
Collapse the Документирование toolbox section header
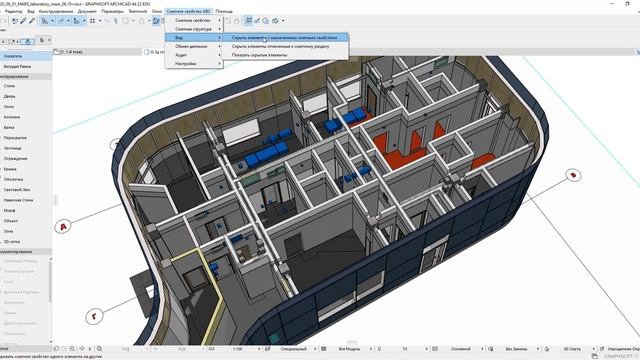[x=26, y=252]
